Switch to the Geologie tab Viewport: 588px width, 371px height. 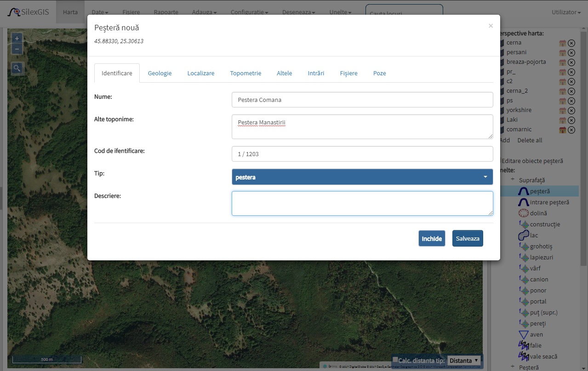[160, 73]
